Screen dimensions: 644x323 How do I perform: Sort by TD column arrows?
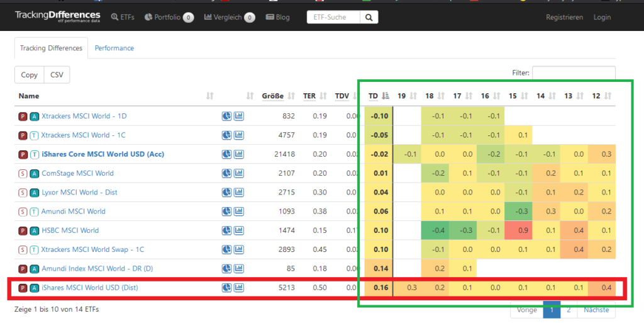386,96
